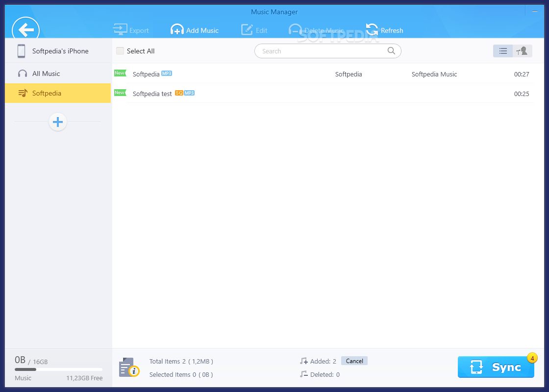Image resolution: width=549 pixels, height=392 pixels.
Task: Refresh the music list
Action: coord(384,30)
